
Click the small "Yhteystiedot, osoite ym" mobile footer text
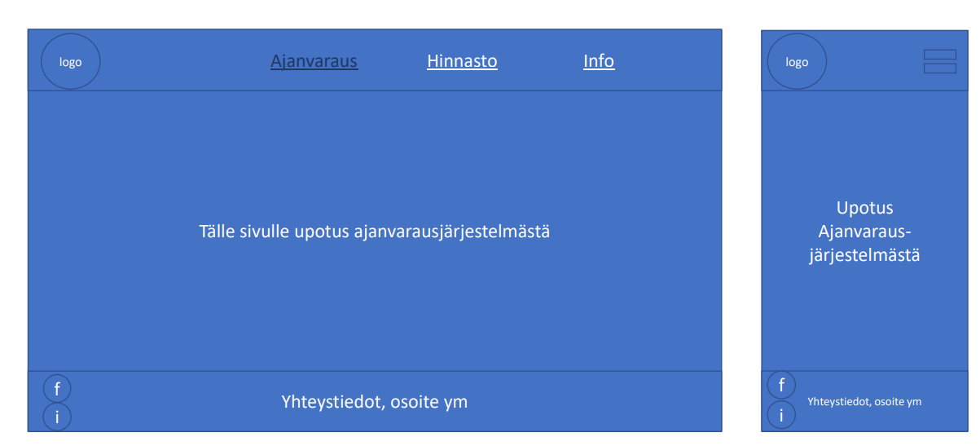[864, 401]
